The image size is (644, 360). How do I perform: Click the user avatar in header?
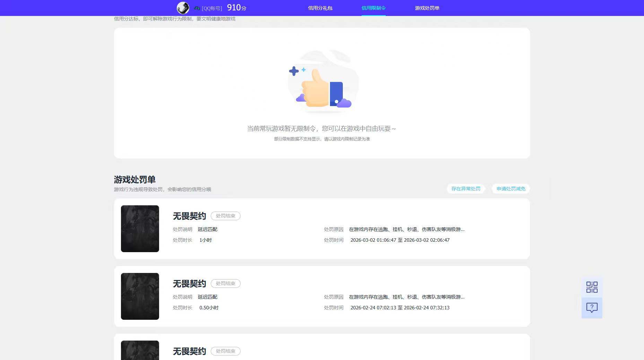[x=183, y=8]
